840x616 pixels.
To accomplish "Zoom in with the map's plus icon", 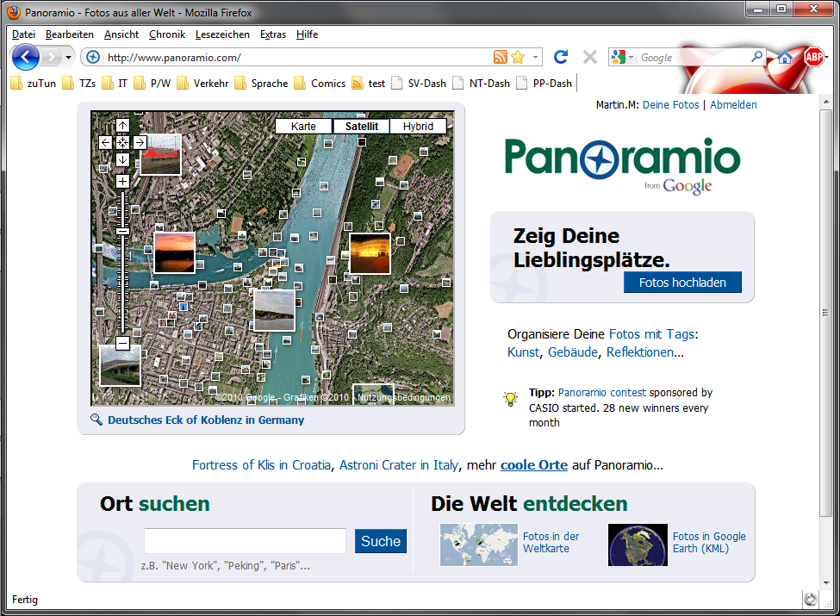I will pyautogui.click(x=122, y=182).
